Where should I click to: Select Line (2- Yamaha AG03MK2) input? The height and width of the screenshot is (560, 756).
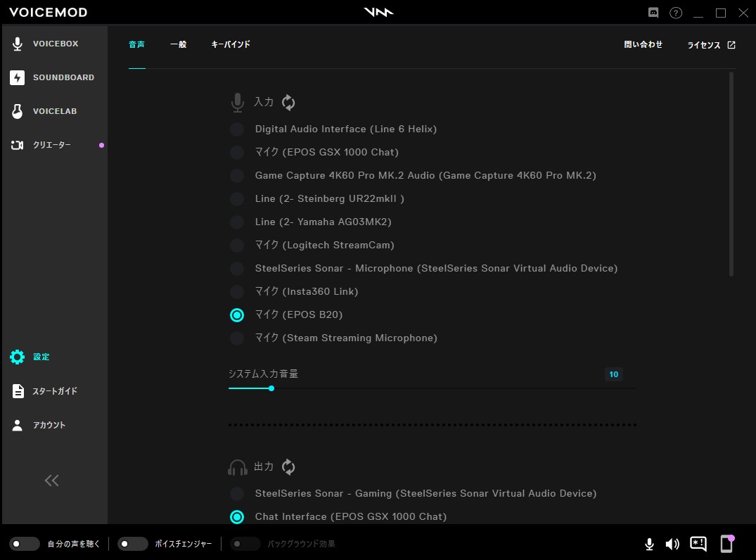click(237, 222)
